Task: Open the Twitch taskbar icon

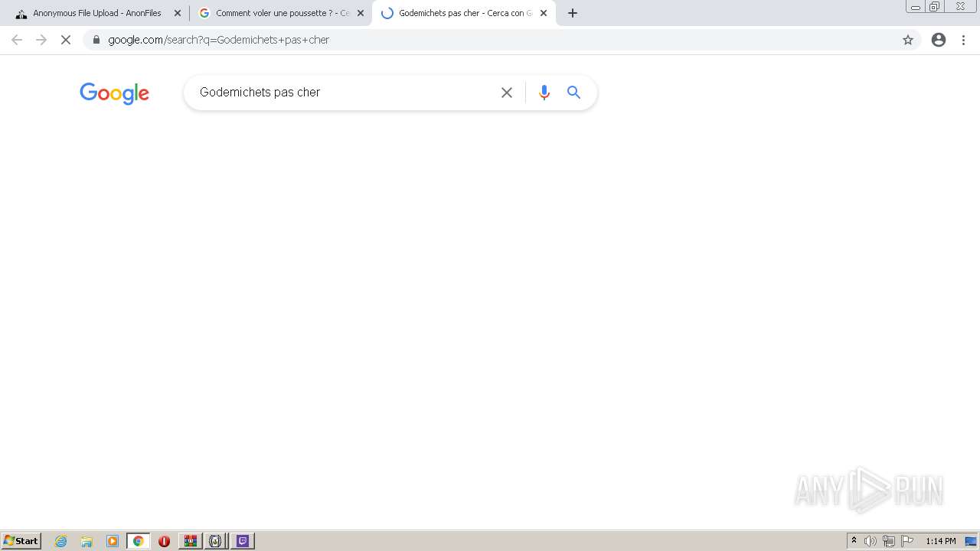Action: pyautogui.click(x=242, y=541)
